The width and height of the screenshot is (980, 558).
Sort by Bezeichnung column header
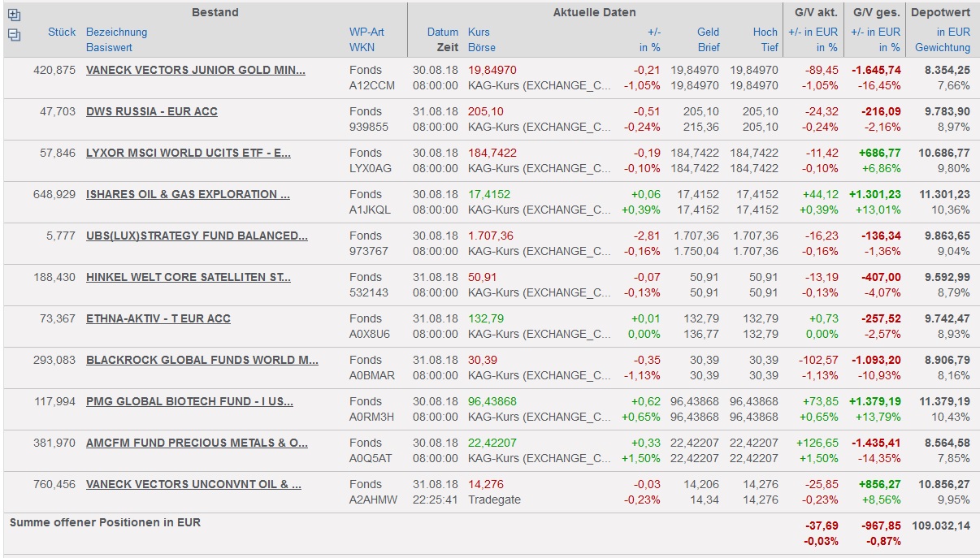coord(116,32)
